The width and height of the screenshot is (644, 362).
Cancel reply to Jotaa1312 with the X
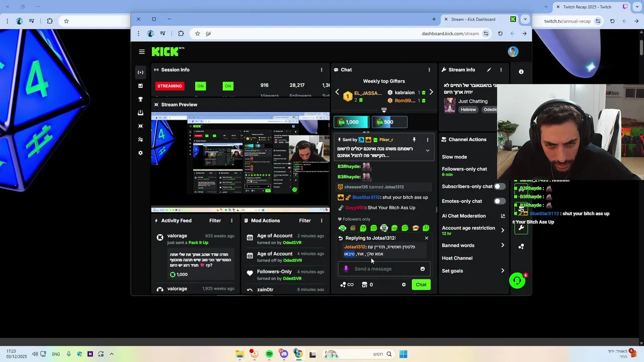(x=427, y=238)
